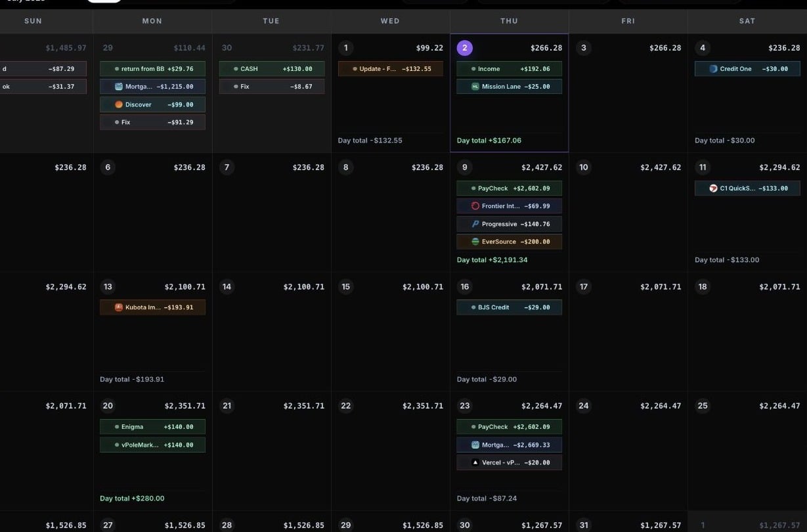Click the Progressive logo icon
The height and width of the screenshot is (532, 807).
(x=475, y=224)
